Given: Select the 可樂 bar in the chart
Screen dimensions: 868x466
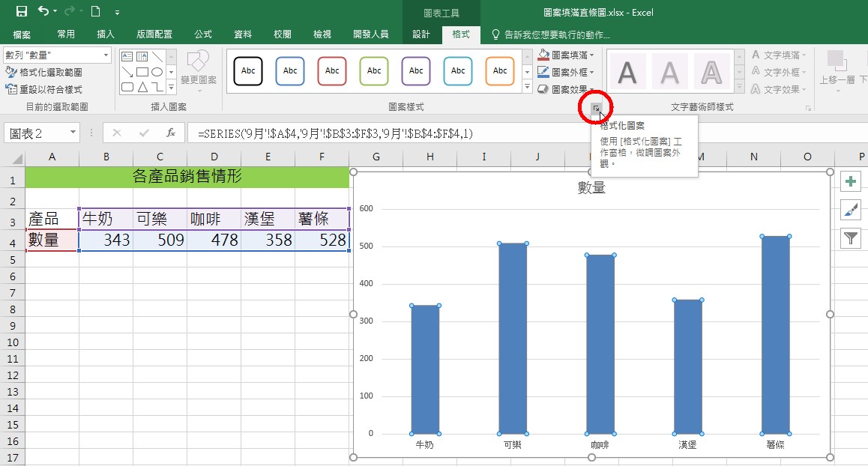Looking at the screenshot, I should point(513,339).
